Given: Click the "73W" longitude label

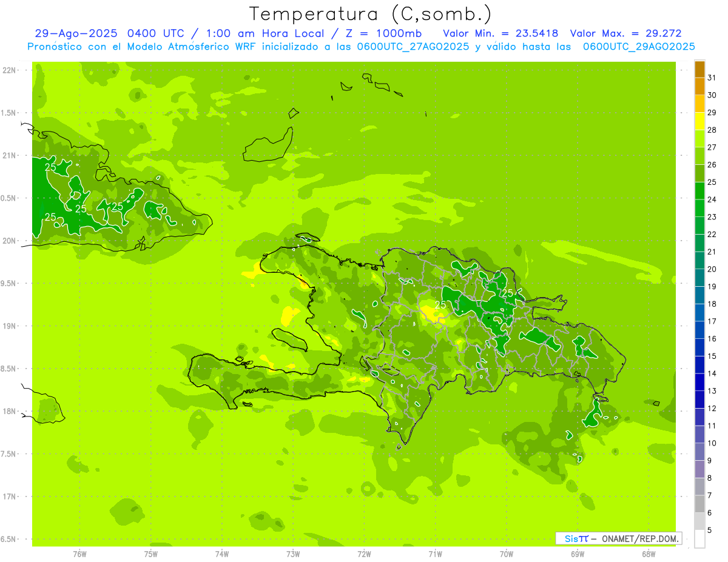Looking at the screenshot, I should [x=293, y=554].
